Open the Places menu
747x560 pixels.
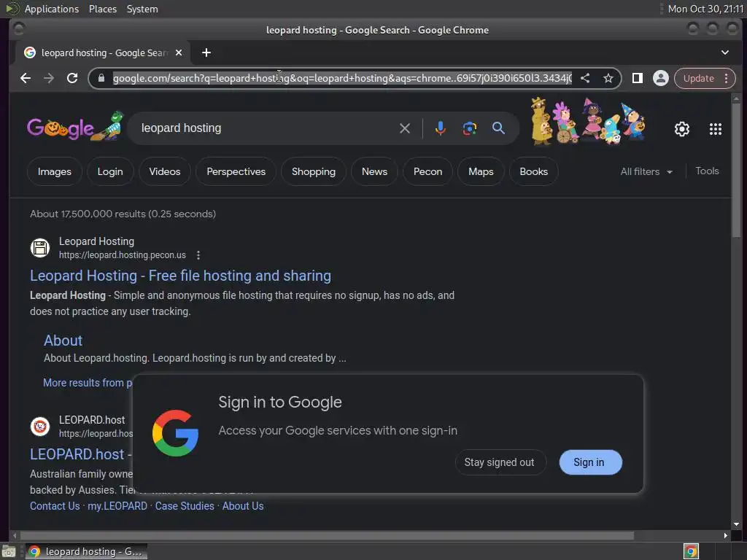point(102,9)
